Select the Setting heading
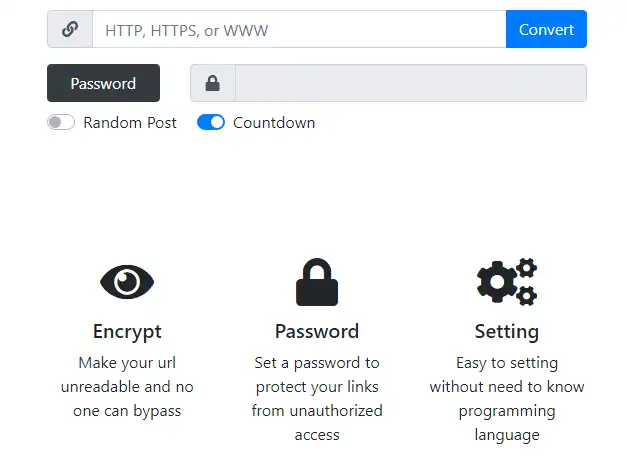 click(x=507, y=331)
